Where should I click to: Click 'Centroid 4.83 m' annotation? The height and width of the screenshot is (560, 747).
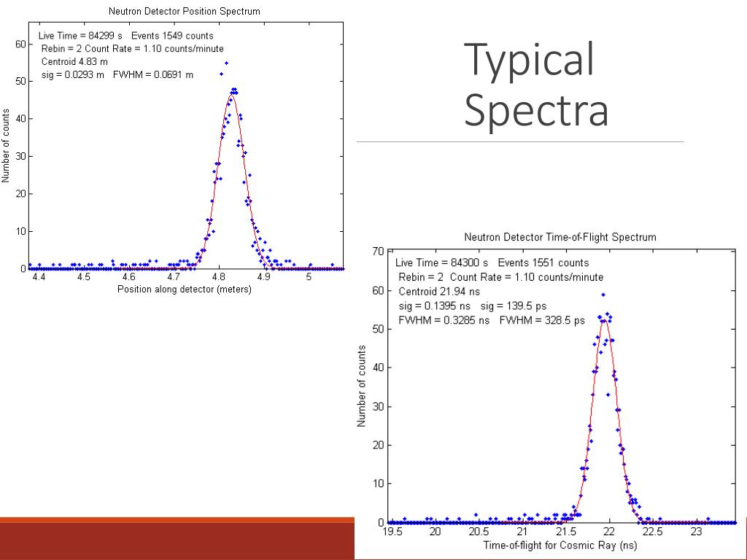[74, 61]
